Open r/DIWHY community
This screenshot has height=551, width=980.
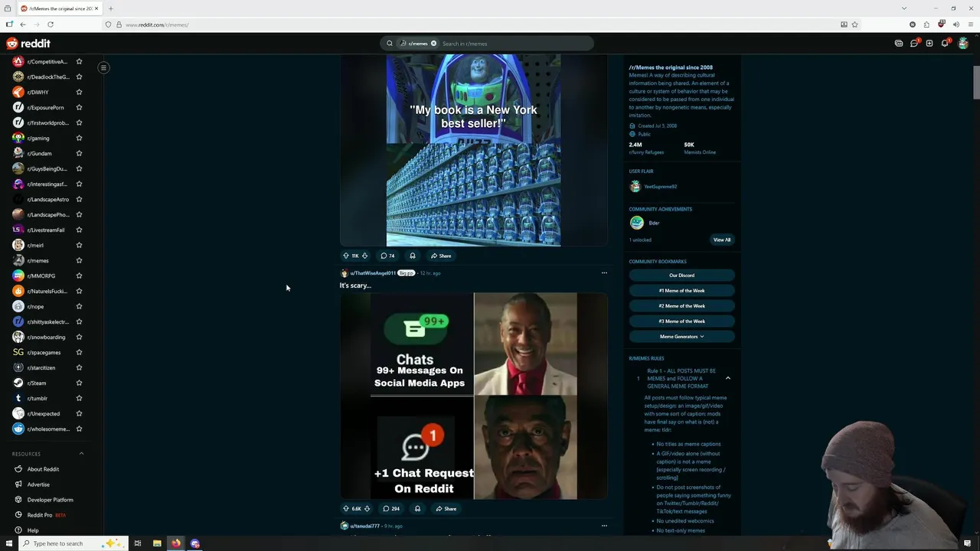pyautogui.click(x=38, y=92)
